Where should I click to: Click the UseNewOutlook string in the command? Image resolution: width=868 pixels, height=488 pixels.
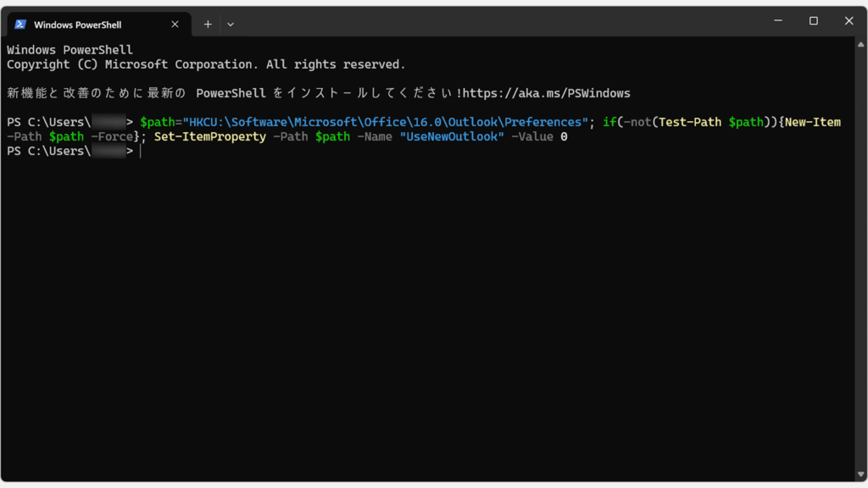tap(451, 136)
